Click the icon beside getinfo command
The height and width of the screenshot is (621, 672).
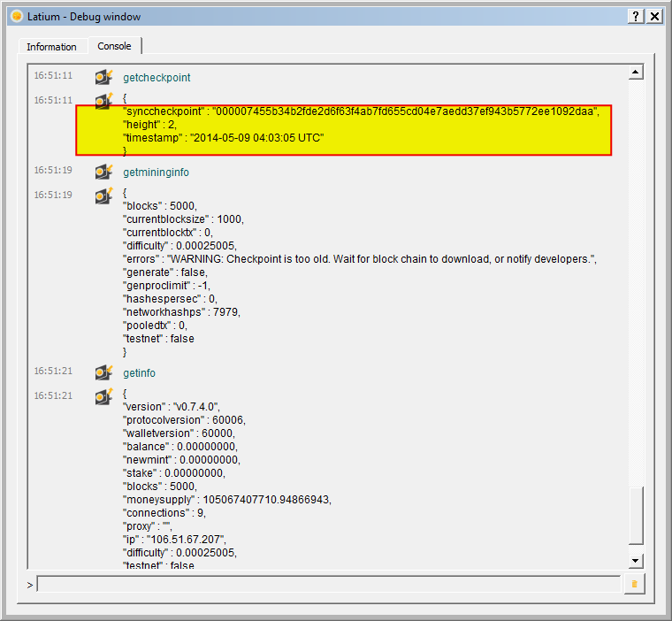pos(103,372)
